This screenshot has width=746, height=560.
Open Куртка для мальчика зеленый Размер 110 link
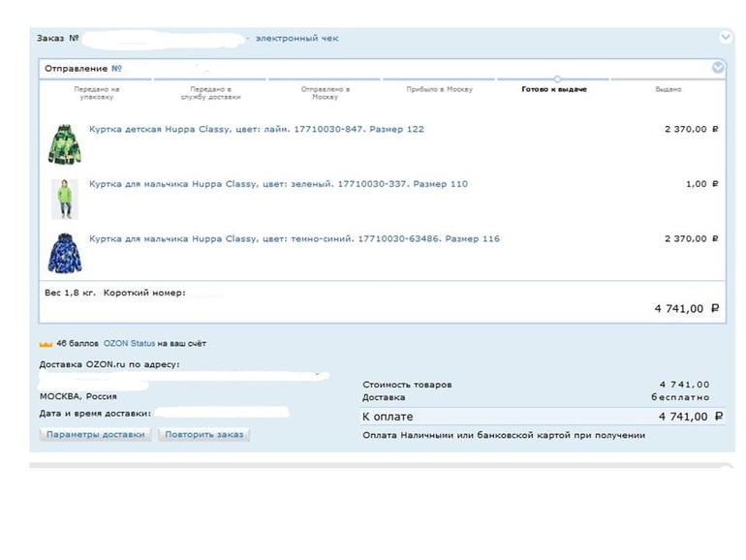pyautogui.click(x=278, y=184)
